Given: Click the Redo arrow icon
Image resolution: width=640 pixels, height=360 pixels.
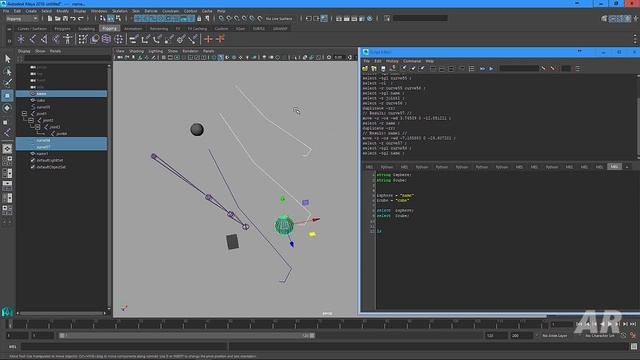Looking at the screenshot, I should tap(80, 18).
